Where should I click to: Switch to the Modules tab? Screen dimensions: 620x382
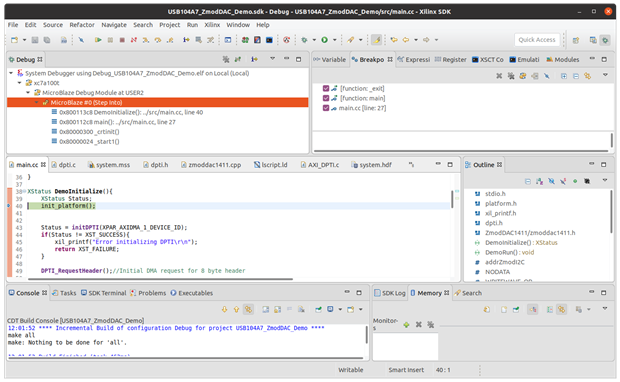563,60
